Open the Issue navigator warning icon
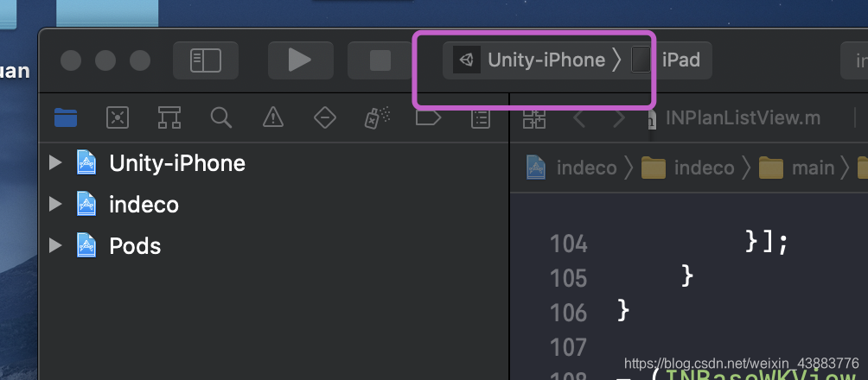 273,117
